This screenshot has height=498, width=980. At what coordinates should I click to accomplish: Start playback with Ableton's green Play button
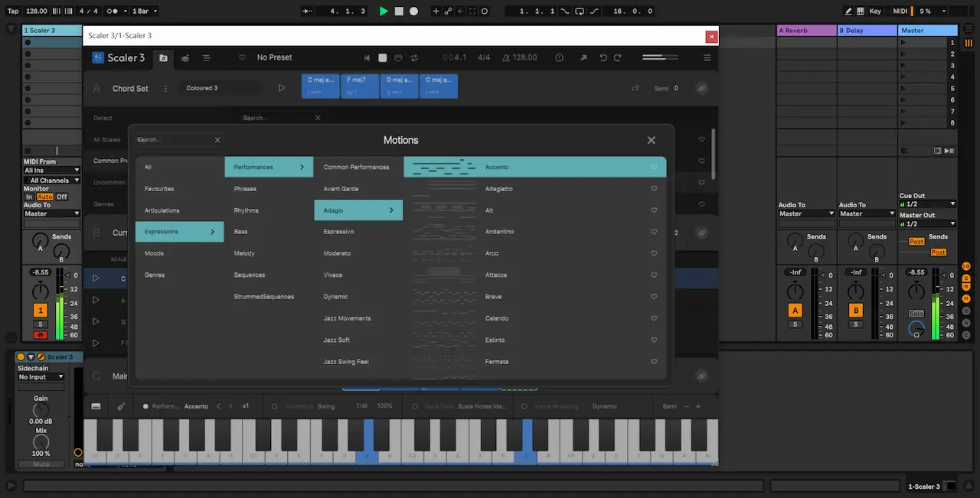(384, 11)
